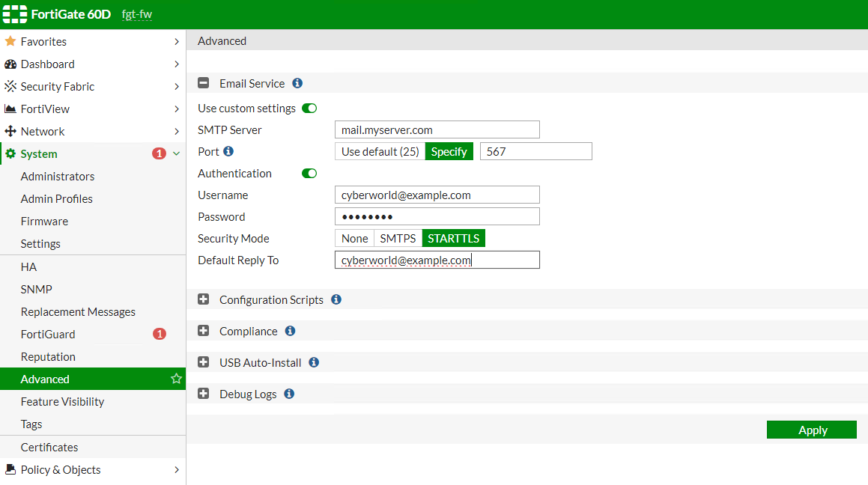The height and width of the screenshot is (485, 868).
Task: Click the Fortinet logo in the header
Action: tap(15, 14)
